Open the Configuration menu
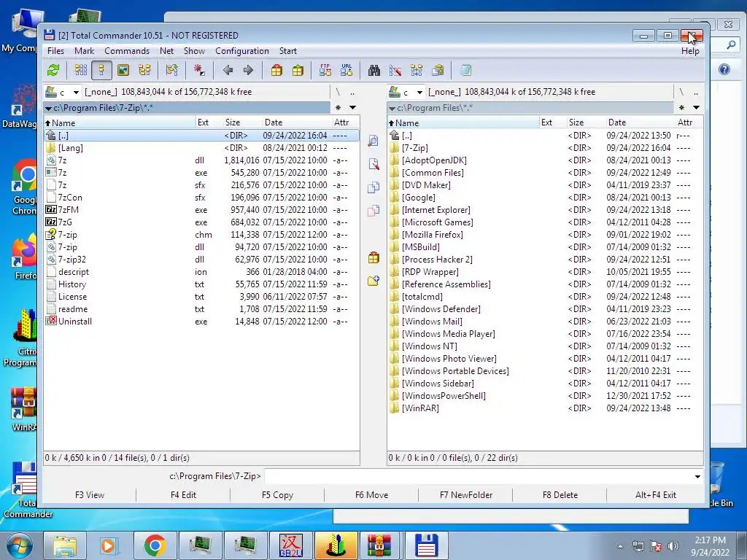The width and height of the screenshot is (747, 560). click(242, 51)
